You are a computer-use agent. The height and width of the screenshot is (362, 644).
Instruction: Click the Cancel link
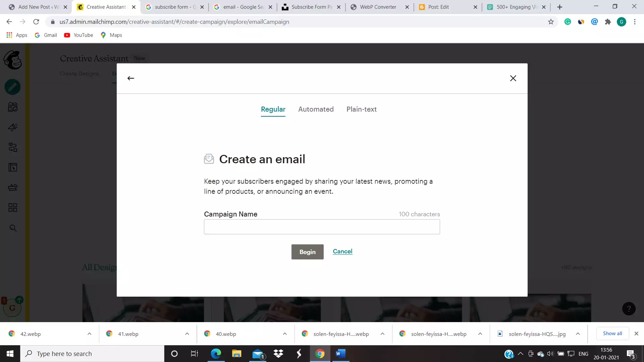click(x=342, y=251)
